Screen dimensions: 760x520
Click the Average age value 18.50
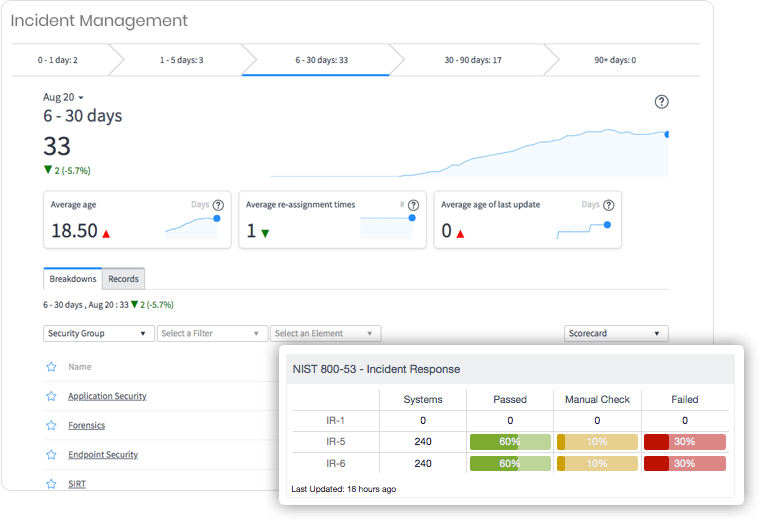click(75, 231)
